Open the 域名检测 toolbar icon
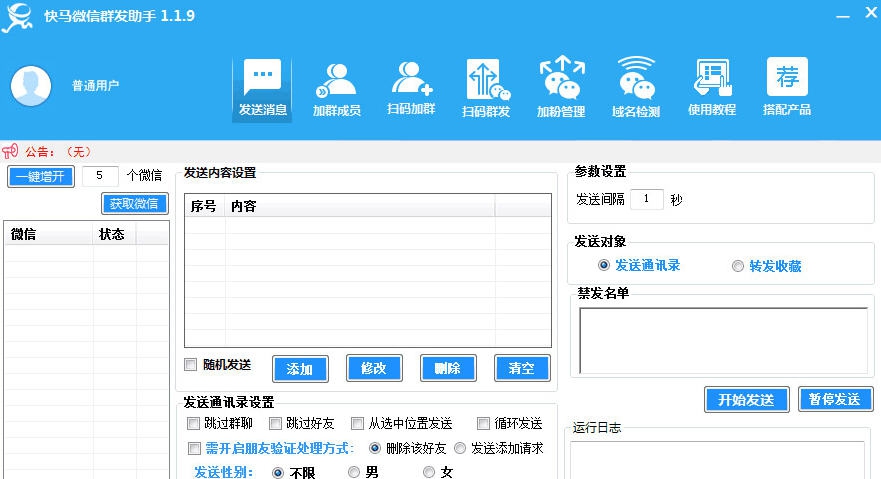This screenshot has height=479, width=881. coord(635,87)
